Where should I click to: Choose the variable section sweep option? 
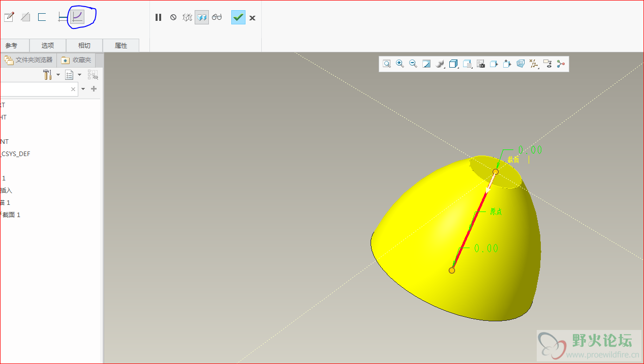click(77, 17)
